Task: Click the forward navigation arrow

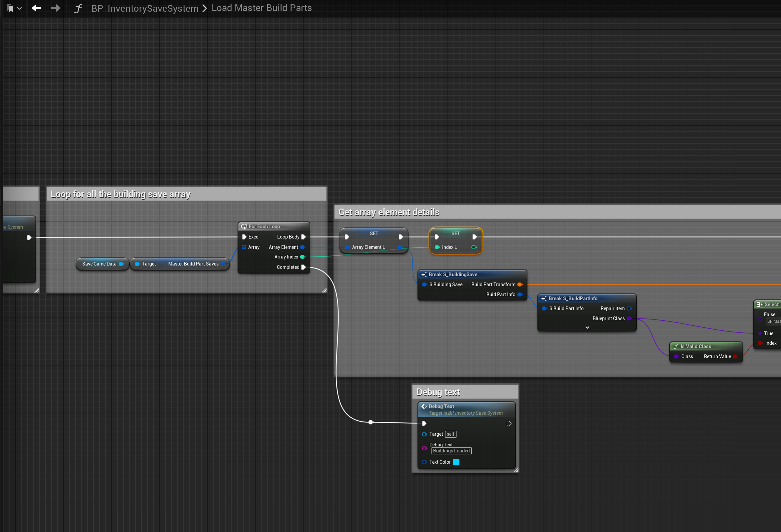Action: pos(56,8)
